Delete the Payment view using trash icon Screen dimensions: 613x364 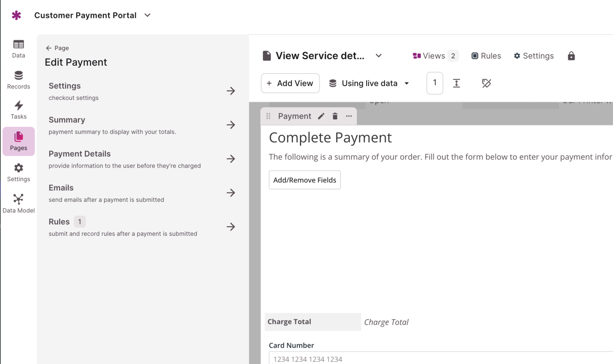pos(335,116)
